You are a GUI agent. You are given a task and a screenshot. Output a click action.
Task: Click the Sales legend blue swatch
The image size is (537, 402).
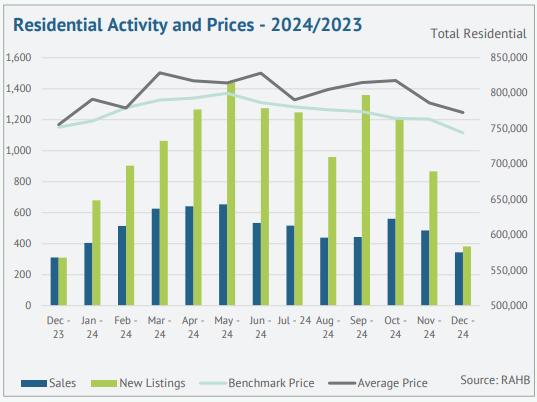34,383
